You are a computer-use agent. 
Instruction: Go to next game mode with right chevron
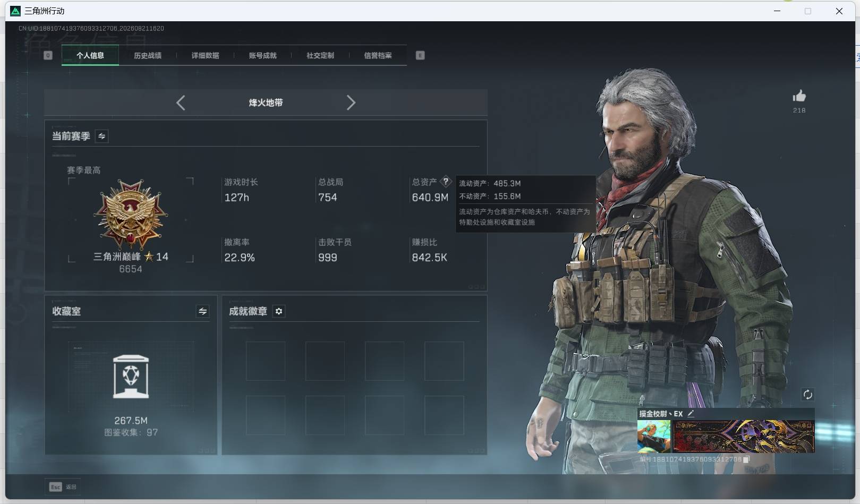[351, 102]
